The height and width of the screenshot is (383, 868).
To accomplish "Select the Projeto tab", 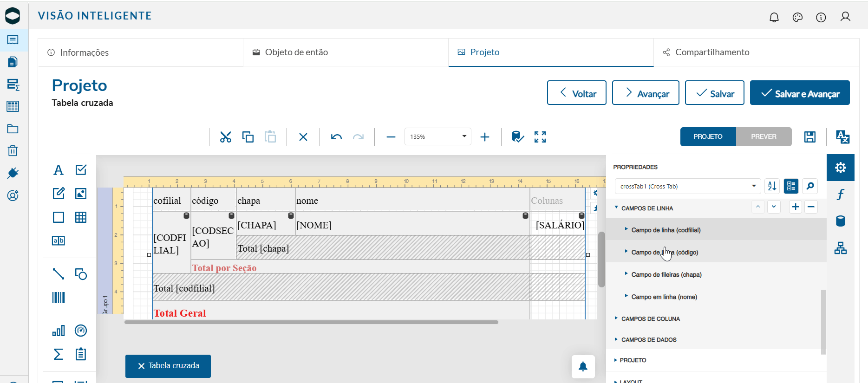I will pyautogui.click(x=551, y=52).
